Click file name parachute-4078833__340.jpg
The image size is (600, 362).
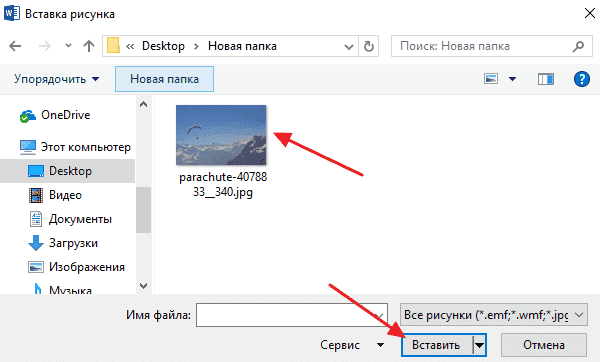tap(223, 184)
